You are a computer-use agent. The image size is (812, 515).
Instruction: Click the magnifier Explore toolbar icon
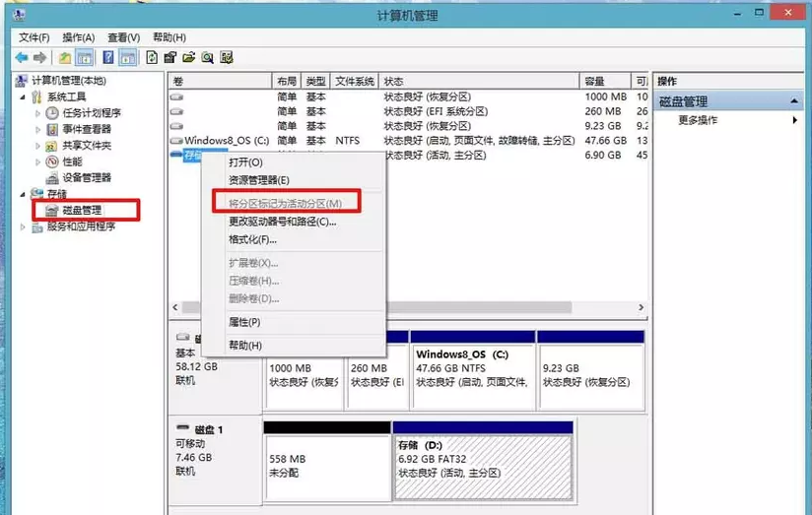pyautogui.click(x=208, y=57)
